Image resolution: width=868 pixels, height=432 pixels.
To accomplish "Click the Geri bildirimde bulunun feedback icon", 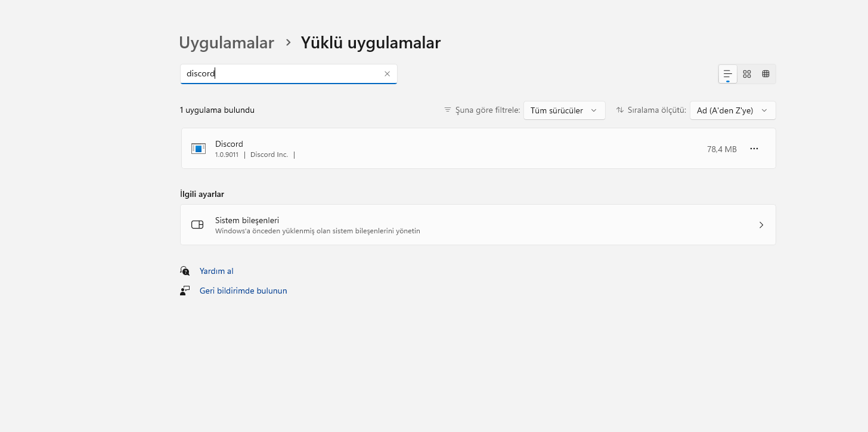I will (x=185, y=291).
